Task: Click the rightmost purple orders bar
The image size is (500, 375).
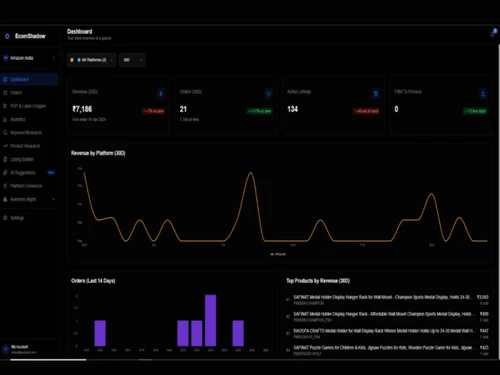Action: 238,333
